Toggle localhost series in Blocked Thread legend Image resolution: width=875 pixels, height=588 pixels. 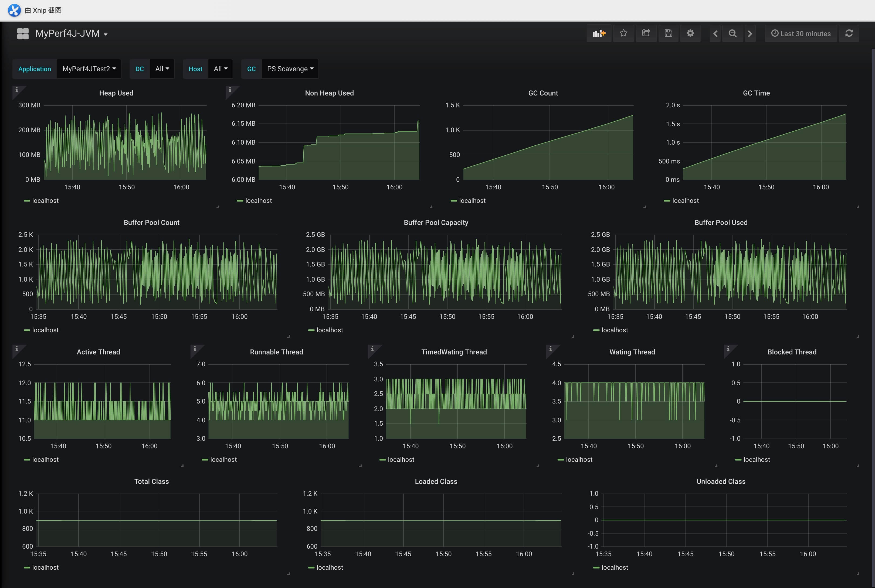[x=757, y=459]
